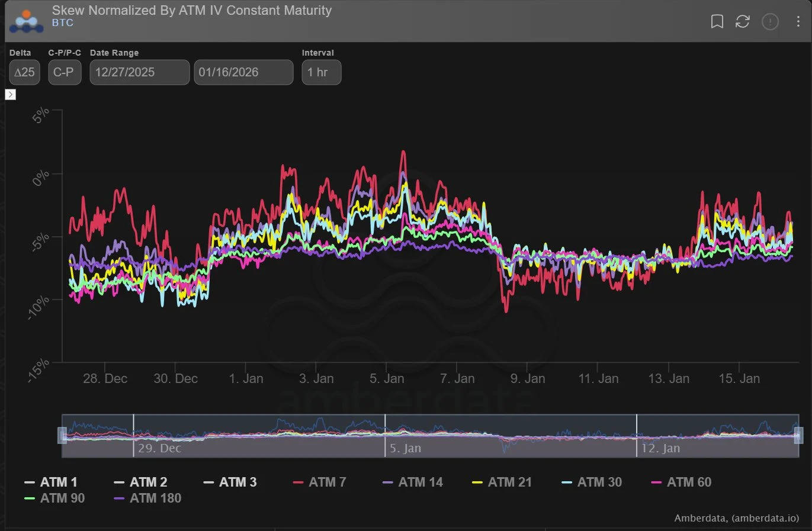Toggle the ATM 2 series in legend
Image resolution: width=812 pixels, height=531 pixels.
[x=140, y=482]
